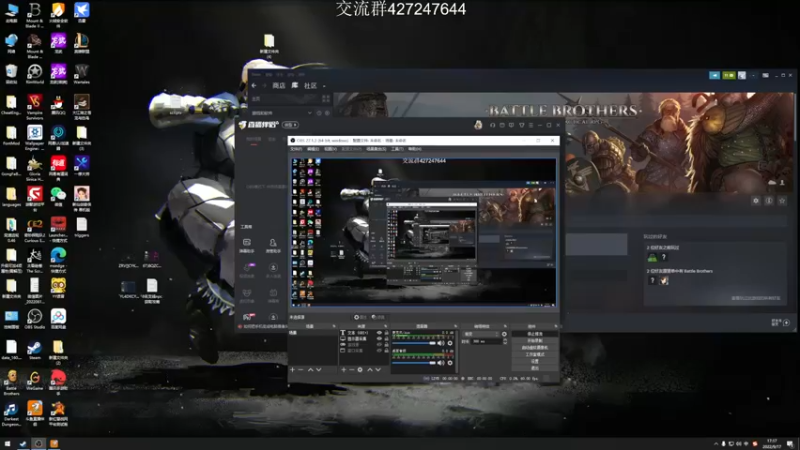
Task: Select the Wartales desktop icon
Action: 81,73
